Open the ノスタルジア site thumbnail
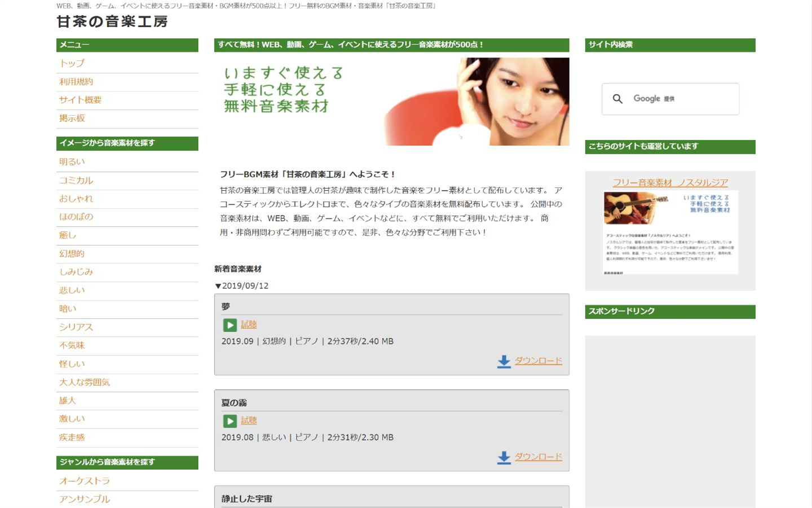 (670, 232)
